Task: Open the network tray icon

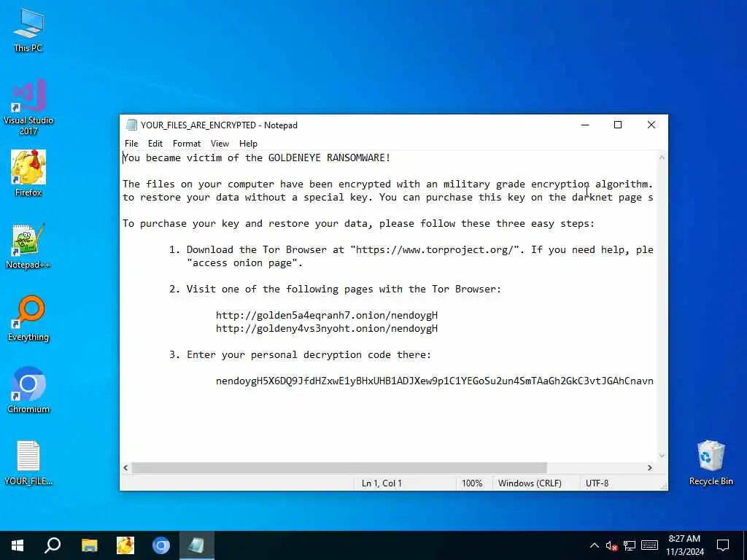Action: coord(630,545)
